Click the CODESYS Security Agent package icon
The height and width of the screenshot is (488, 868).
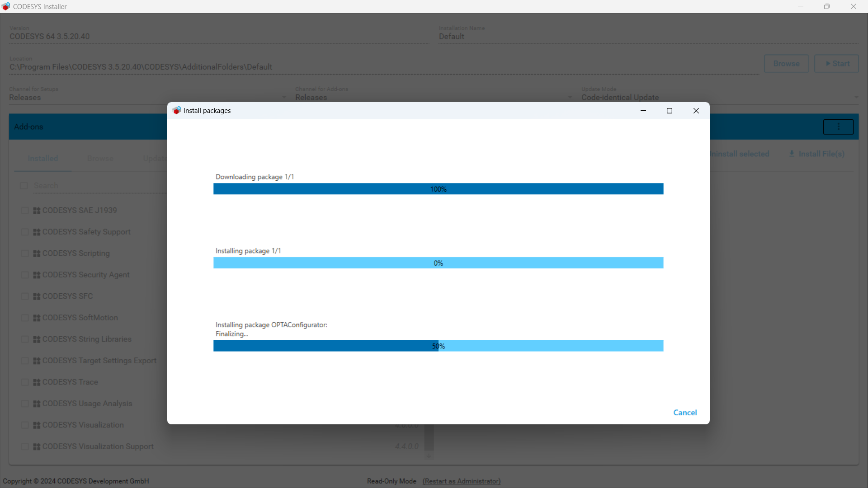pos(37,275)
